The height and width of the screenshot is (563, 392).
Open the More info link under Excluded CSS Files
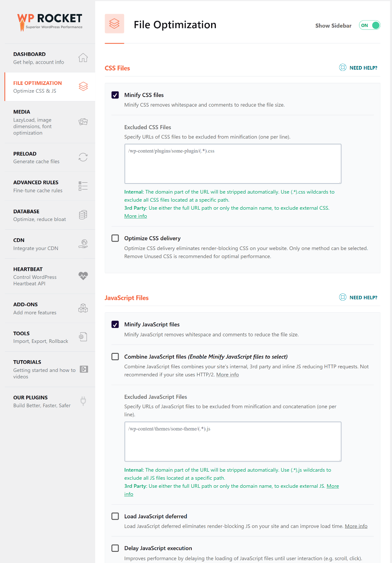135,216
